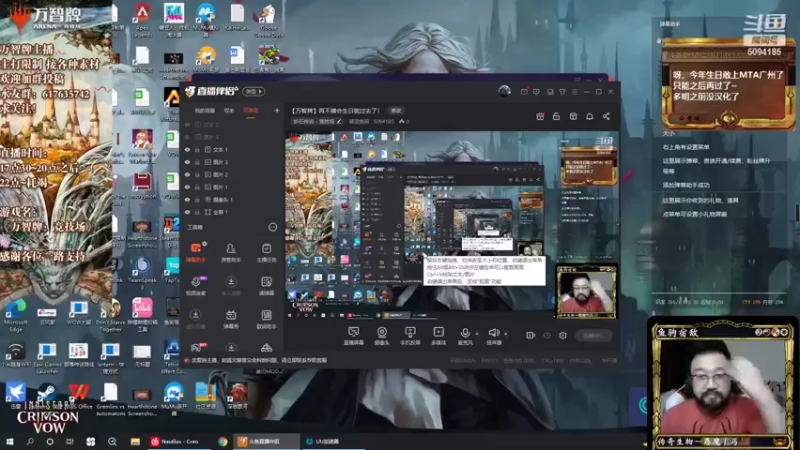The height and width of the screenshot is (450, 800).
Task: Click the user avatar in the title bar
Action: click(x=504, y=91)
